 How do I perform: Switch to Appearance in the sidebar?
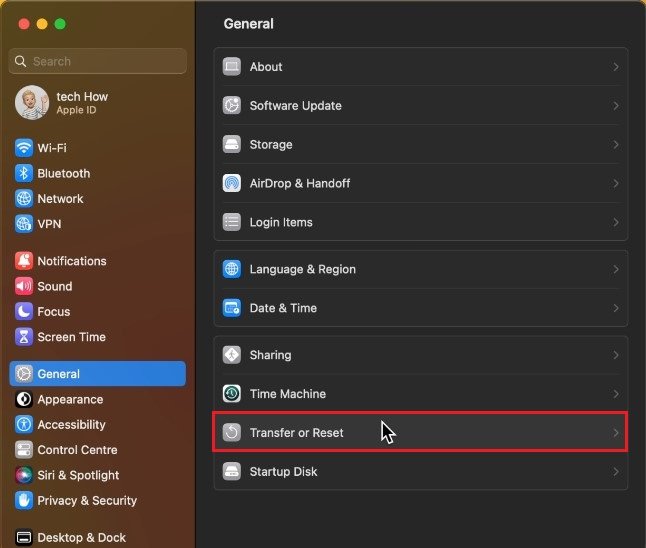70,399
